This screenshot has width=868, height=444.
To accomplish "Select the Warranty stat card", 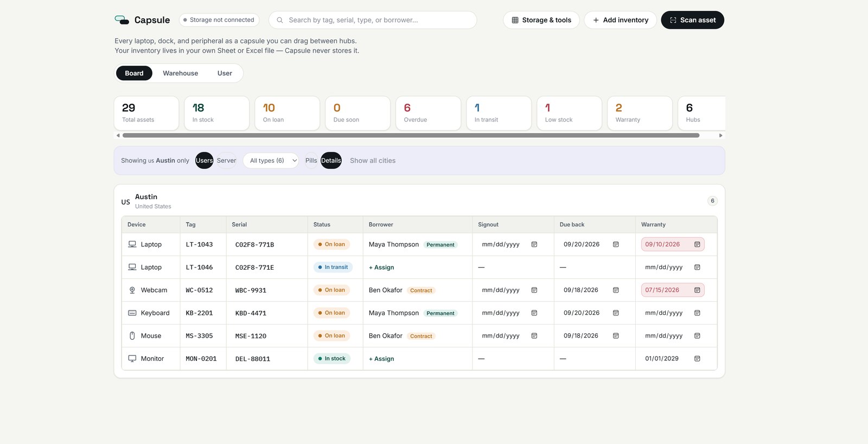I will pos(640,113).
